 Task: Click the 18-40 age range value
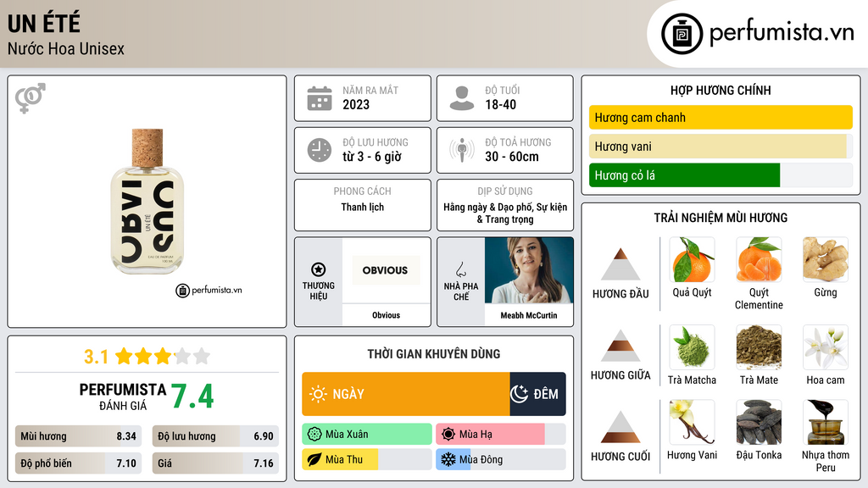[500, 104]
